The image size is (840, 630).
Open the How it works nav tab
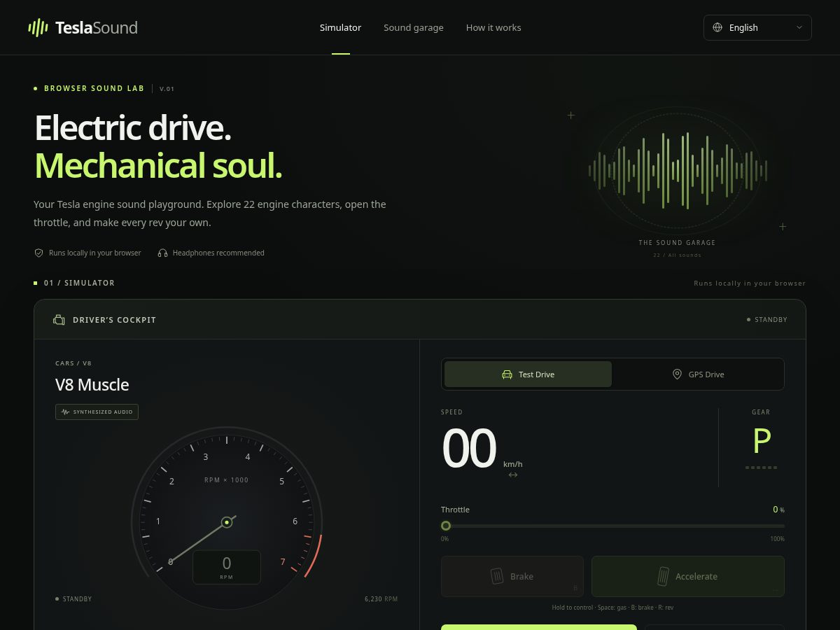point(493,27)
